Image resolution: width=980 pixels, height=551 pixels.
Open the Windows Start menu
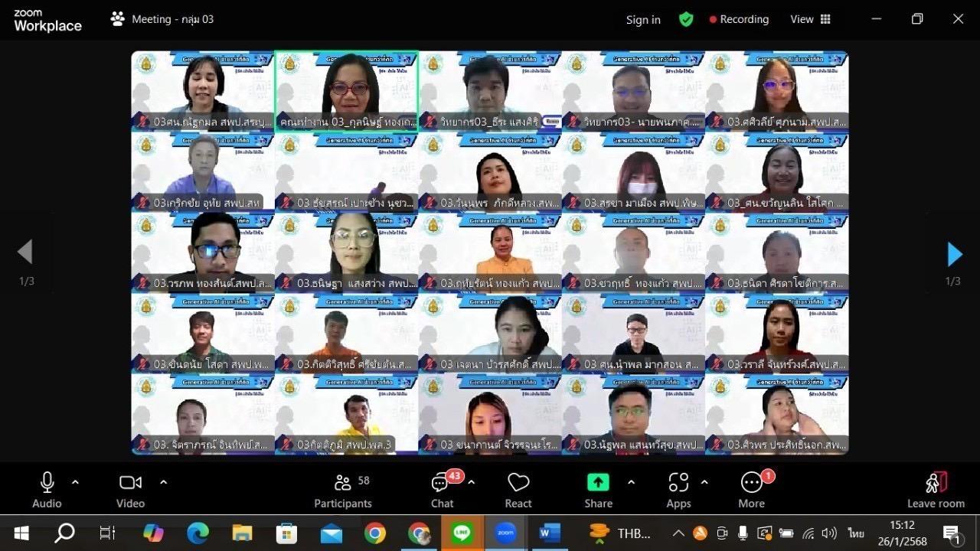21,533
